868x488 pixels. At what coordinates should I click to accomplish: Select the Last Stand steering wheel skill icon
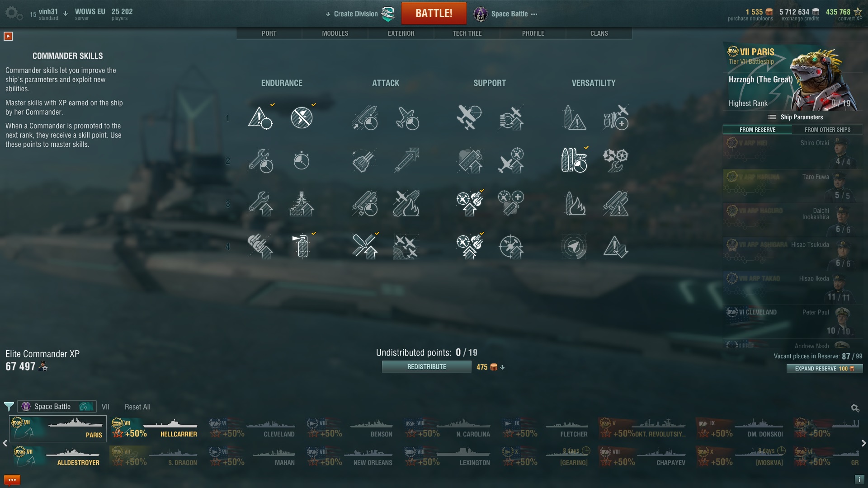(x=615, y=160)
